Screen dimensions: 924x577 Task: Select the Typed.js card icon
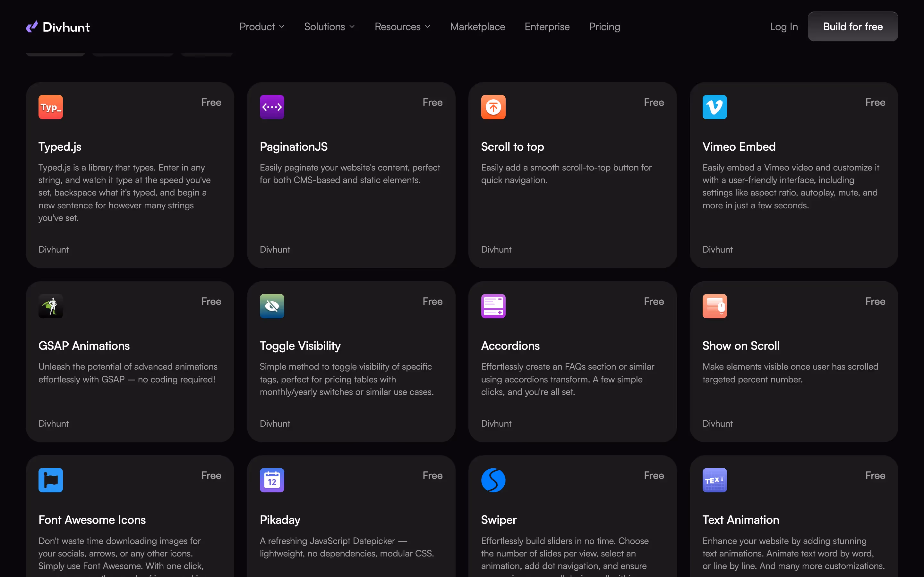point(50,107)
